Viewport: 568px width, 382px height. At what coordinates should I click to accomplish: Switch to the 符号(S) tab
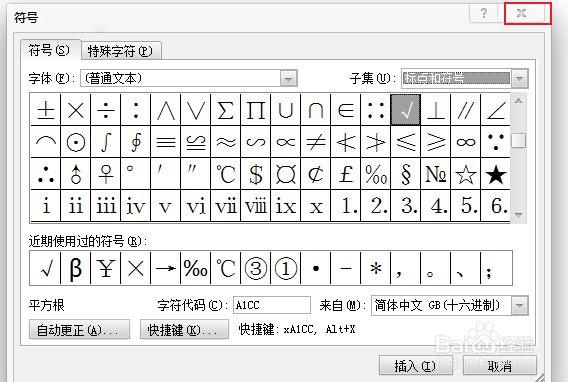[x=49, y=50]
